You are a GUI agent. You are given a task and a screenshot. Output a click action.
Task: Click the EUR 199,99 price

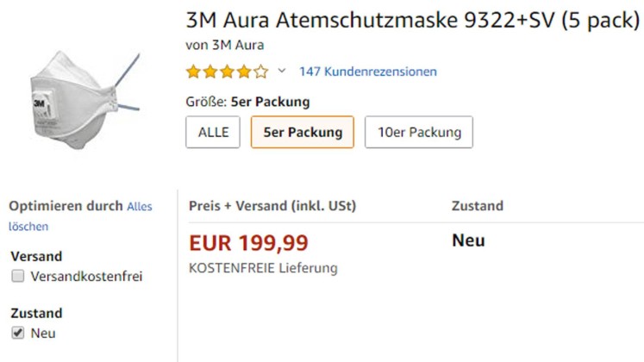(x=248, y=244)
